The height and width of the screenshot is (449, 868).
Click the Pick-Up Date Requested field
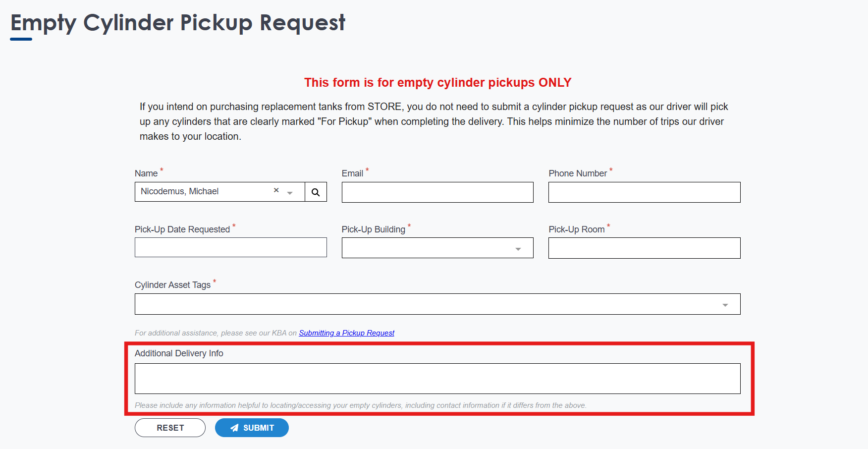(230, 247)
